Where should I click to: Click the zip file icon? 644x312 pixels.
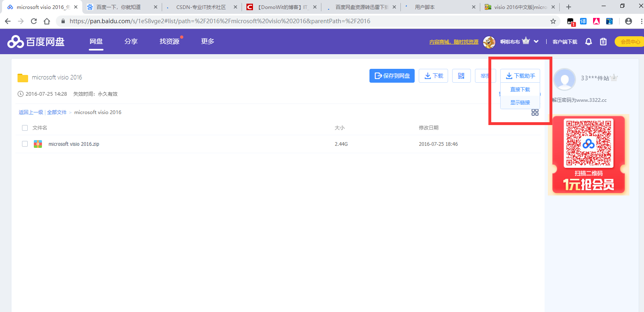click(38, 144)
